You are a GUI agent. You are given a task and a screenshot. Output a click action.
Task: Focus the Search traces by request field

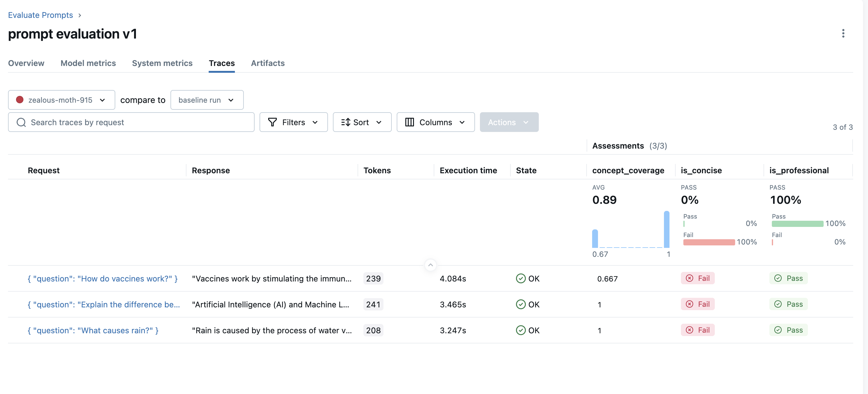[x=135, y=122]
